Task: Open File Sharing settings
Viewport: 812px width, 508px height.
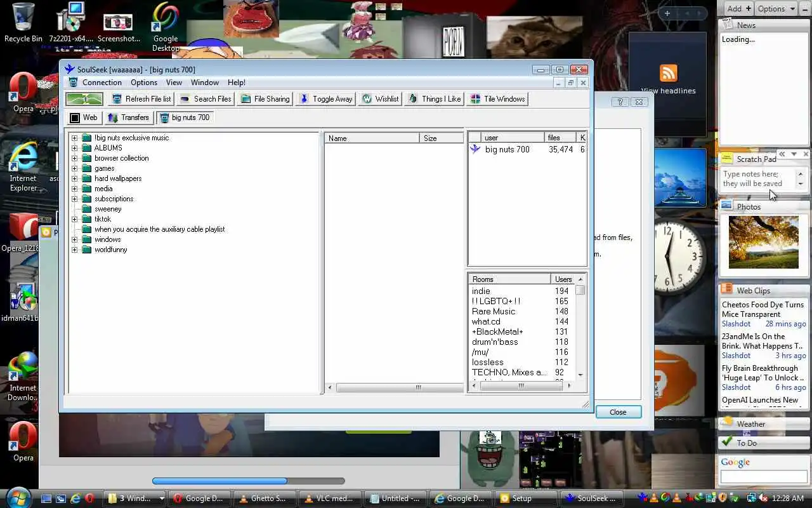Action: [x=265, y=99]
